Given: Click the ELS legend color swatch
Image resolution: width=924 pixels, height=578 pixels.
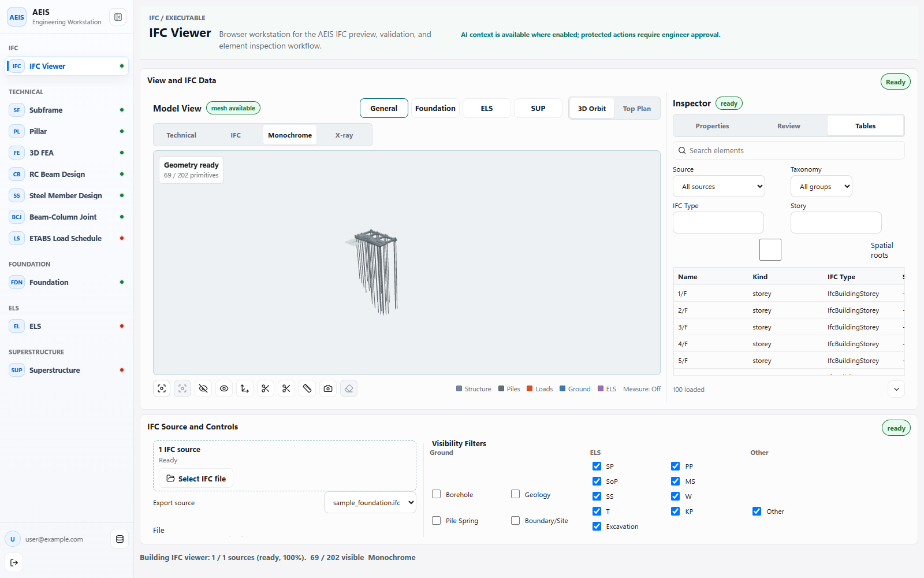Looking at the screenshot, I should point(601,389).
